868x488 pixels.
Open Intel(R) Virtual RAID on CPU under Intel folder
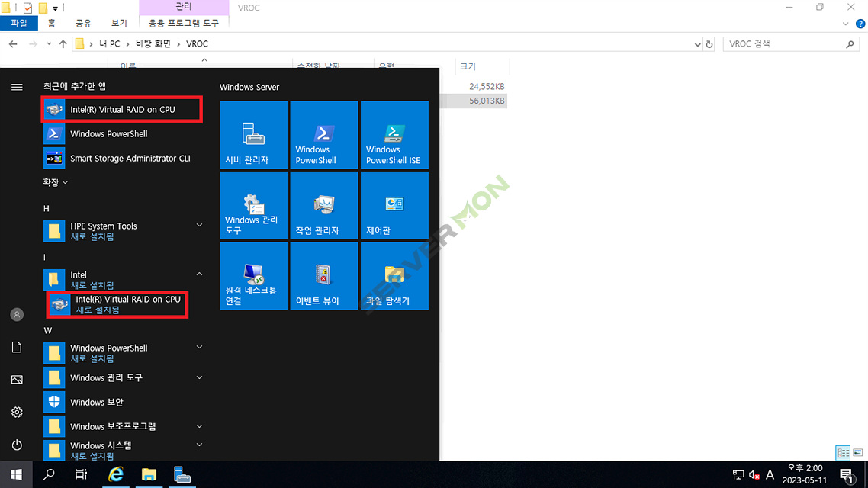point(118,304)
